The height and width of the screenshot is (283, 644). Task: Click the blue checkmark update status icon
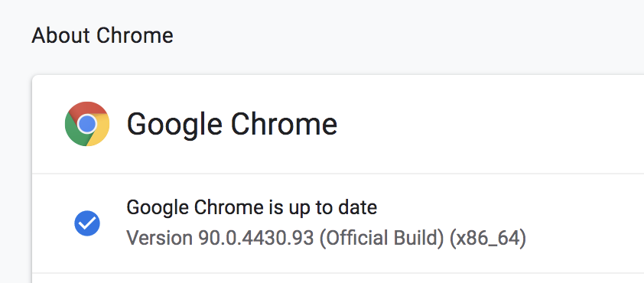pyautogui.click(x=87, y=223)
